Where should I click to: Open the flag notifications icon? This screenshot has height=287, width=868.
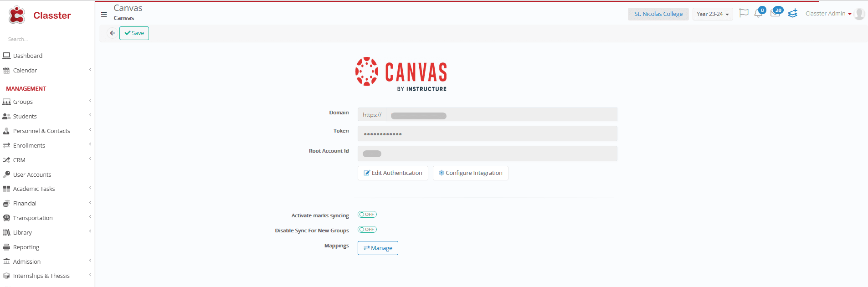(744, 13)
